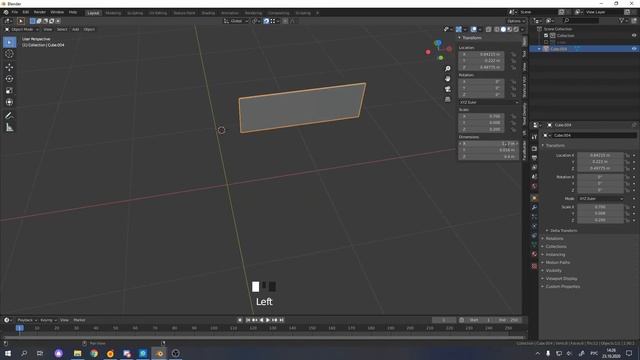Activate the Move tool
Image resolution: width=640 pixels, height=360 pixels.
click(x=9, y=67)
